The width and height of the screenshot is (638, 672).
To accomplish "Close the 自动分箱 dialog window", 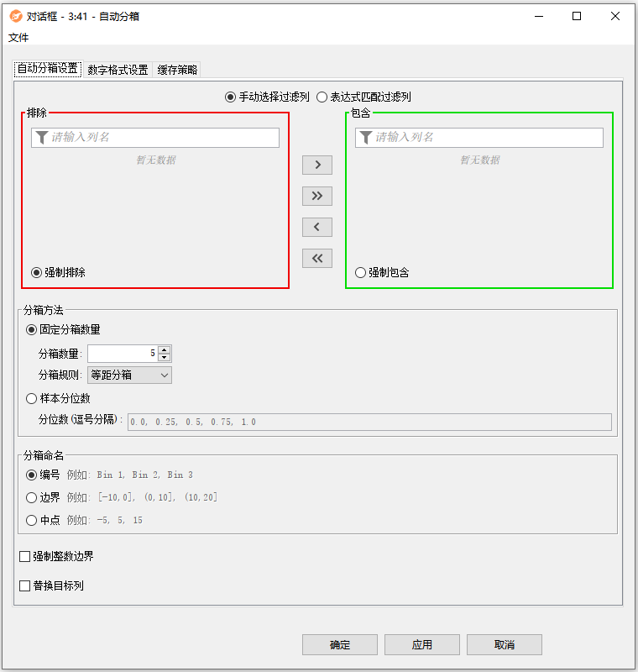I will click(x=615, y=16).
